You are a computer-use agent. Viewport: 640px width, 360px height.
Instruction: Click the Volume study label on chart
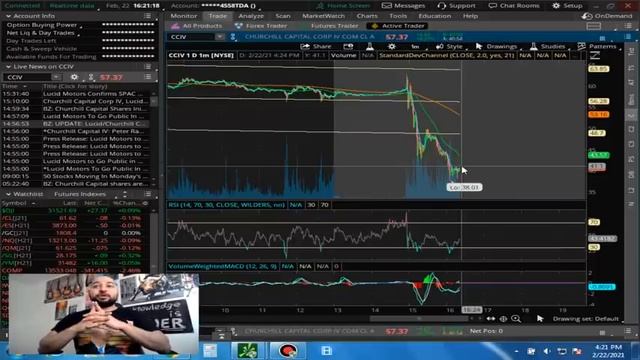[343, 55]
